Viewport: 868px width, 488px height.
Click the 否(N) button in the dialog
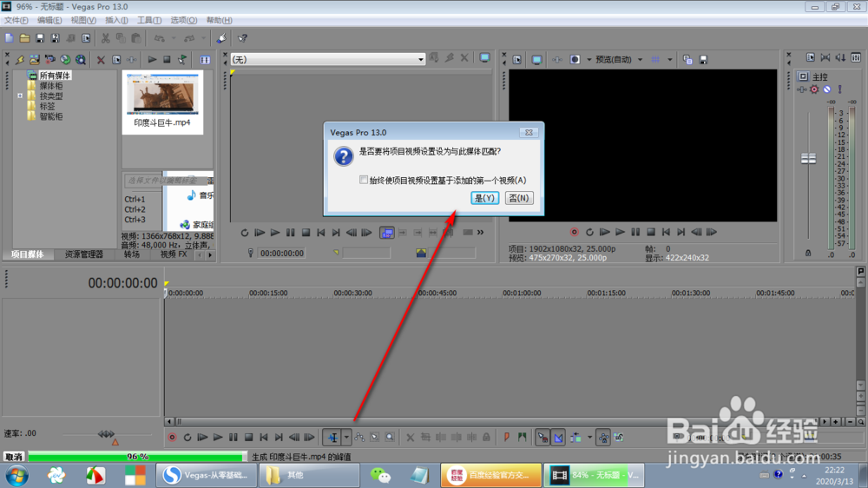tap(519, 198)
